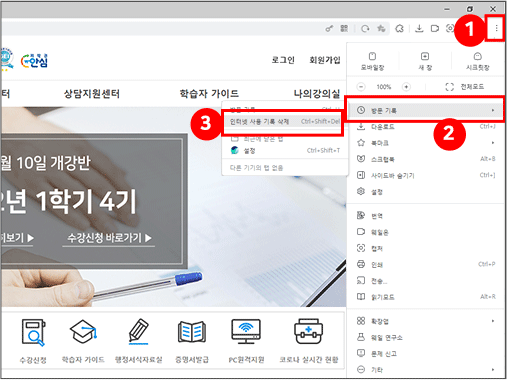Click 다른 기기의 탭 없음 text

256,168
